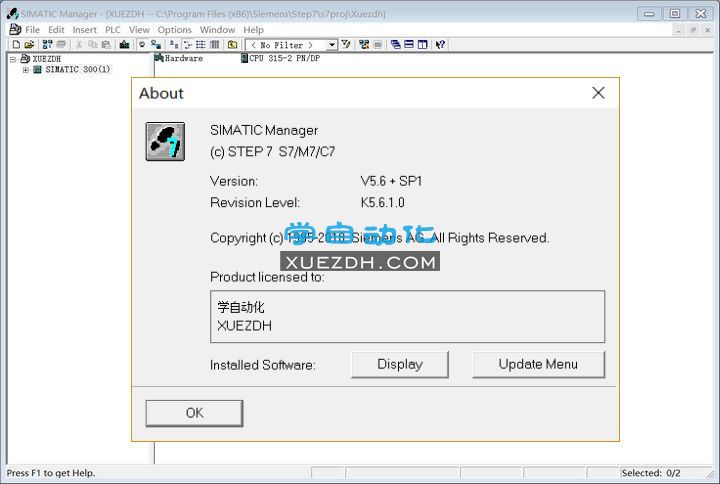Minimize the inner project child window

678,30
